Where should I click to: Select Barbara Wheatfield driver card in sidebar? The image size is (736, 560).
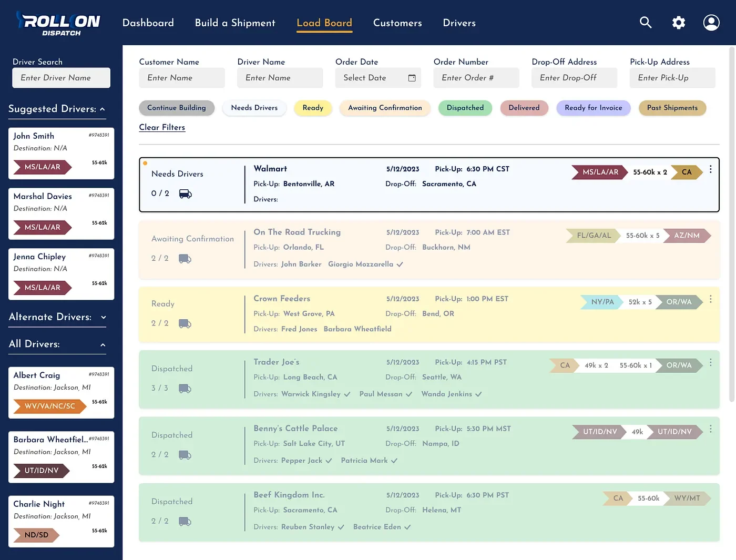pos(62,457)
